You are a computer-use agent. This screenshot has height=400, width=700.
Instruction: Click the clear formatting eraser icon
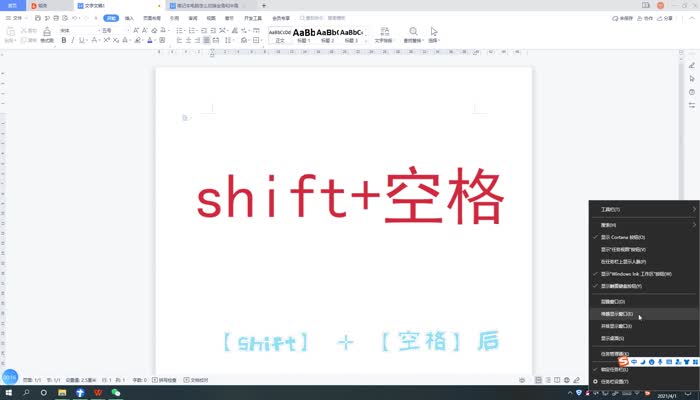[x=154, y=30]
